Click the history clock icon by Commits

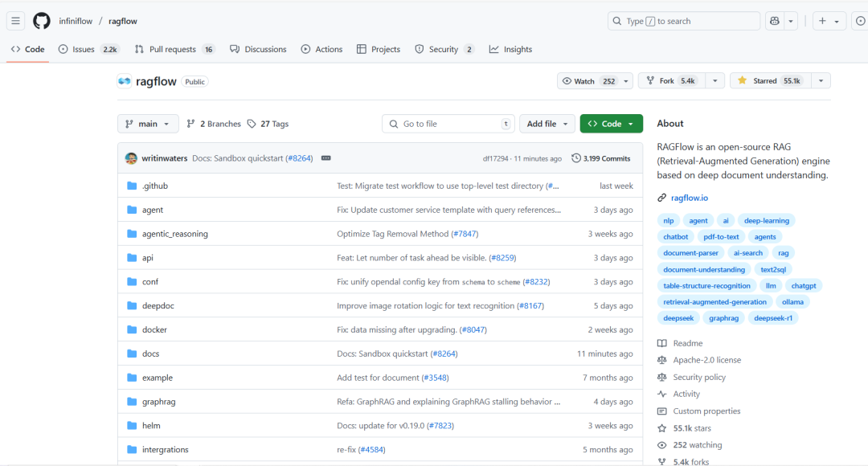[576, 158]
